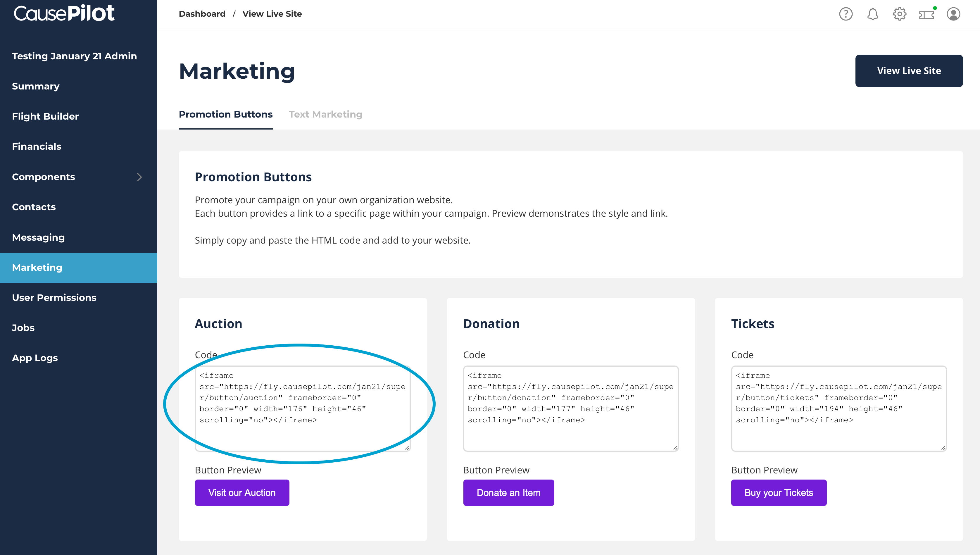Expand the Components submenu chevron

pos(139,177)
